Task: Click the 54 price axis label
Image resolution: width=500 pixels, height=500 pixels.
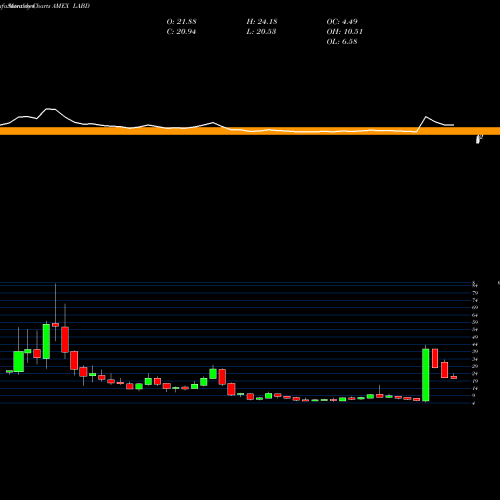Action: pyautogui.click(x=475, y=330)
